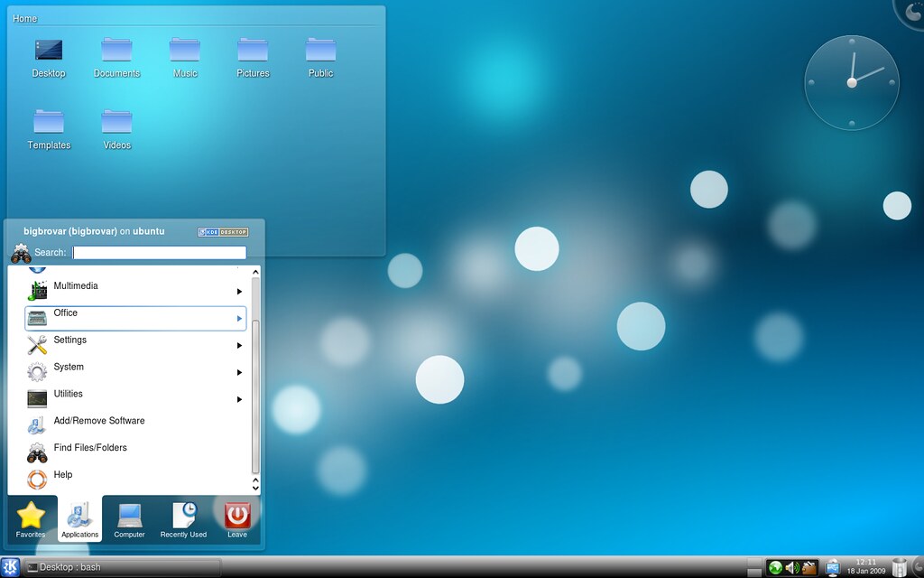Switch to the Favorites tab

coord(31,519)
